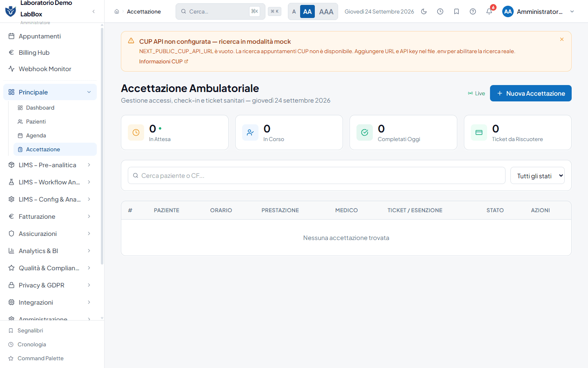The height and width of the screenshot is (368, 588).
Task: Click the TICKET / ESENZIONE column header
Action: click(x=415, y=210)
